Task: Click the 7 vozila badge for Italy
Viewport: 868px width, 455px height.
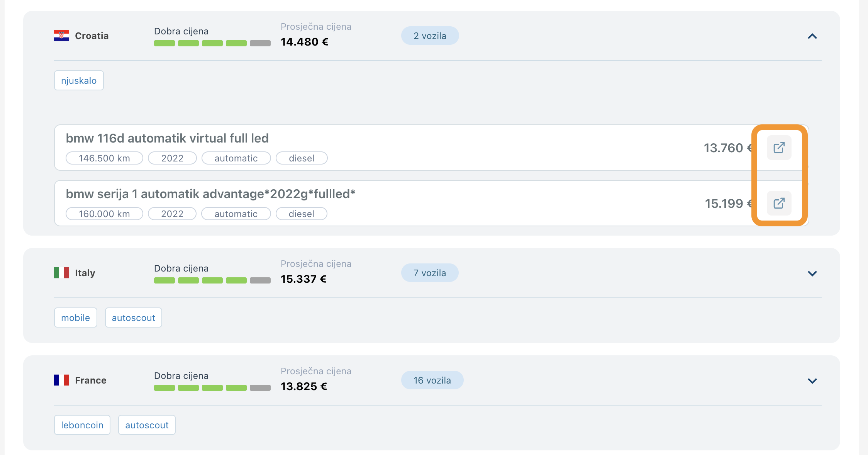Action: (x=430, y=273)
